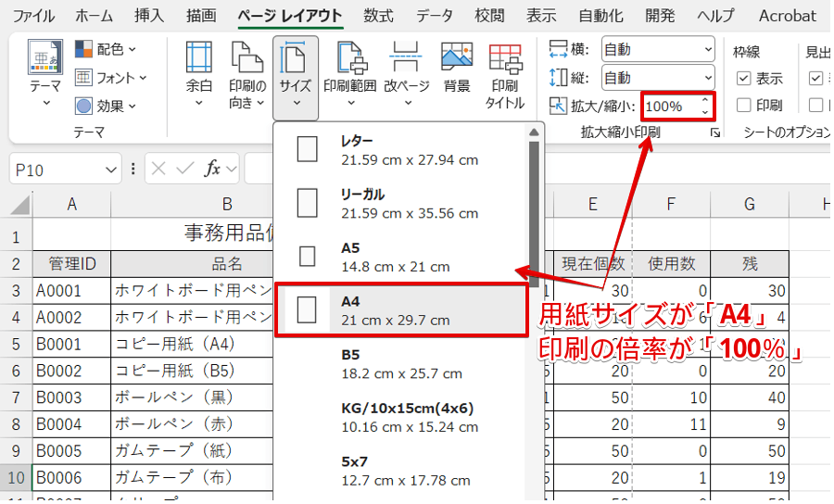Click the 余白 (Margins) icon
This screenshot has width=834, height=504.
click(x=199, y=58)
